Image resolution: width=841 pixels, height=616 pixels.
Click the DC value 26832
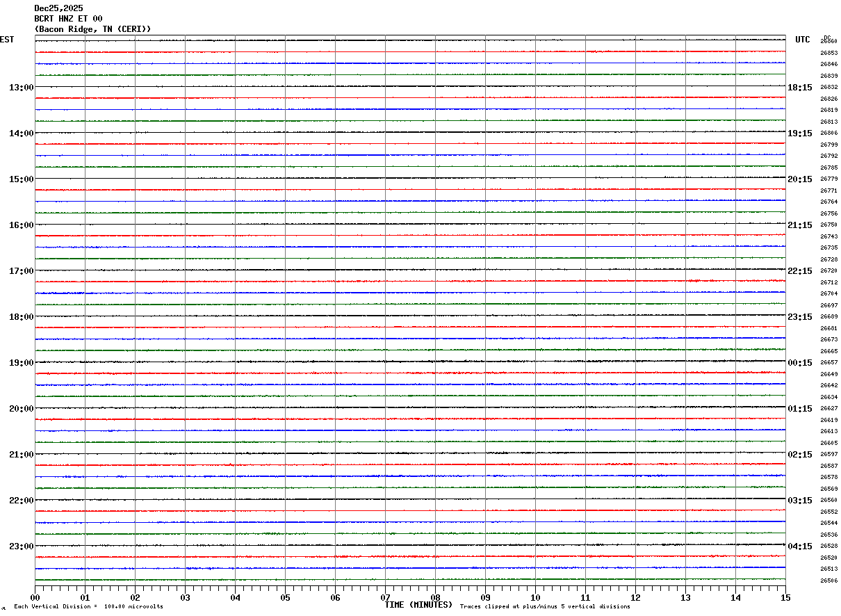tap(828, 87)
